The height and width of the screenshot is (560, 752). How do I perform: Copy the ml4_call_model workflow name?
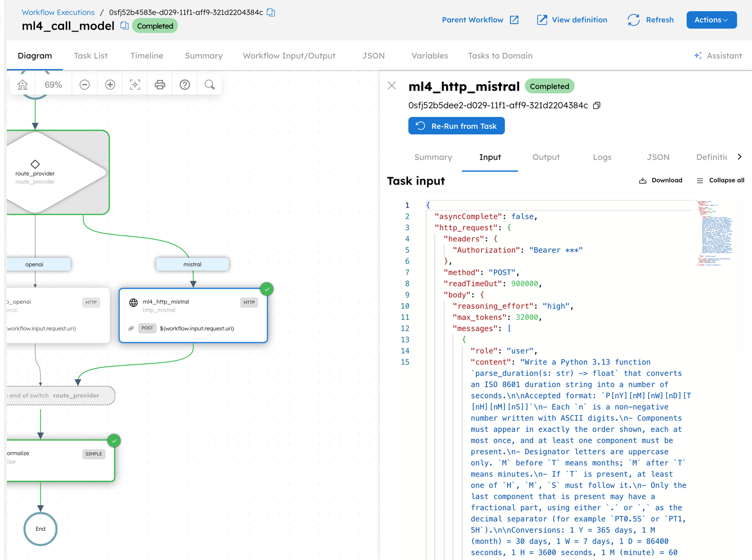[124, 25]
